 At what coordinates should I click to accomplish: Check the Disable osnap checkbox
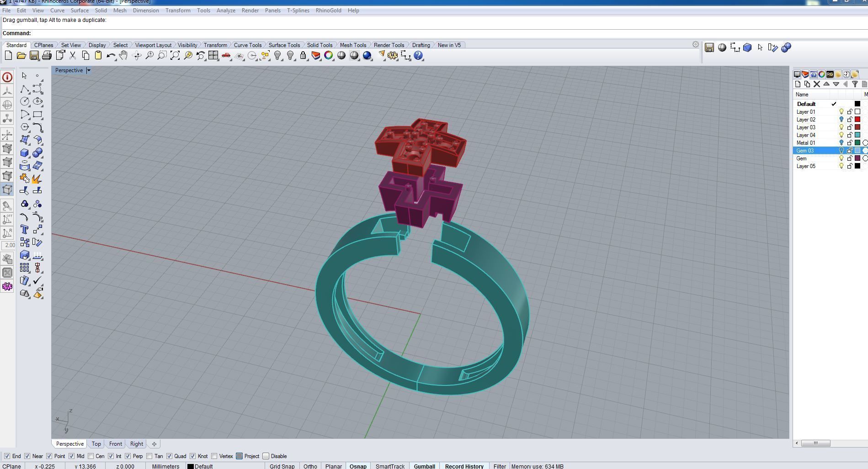266,456
